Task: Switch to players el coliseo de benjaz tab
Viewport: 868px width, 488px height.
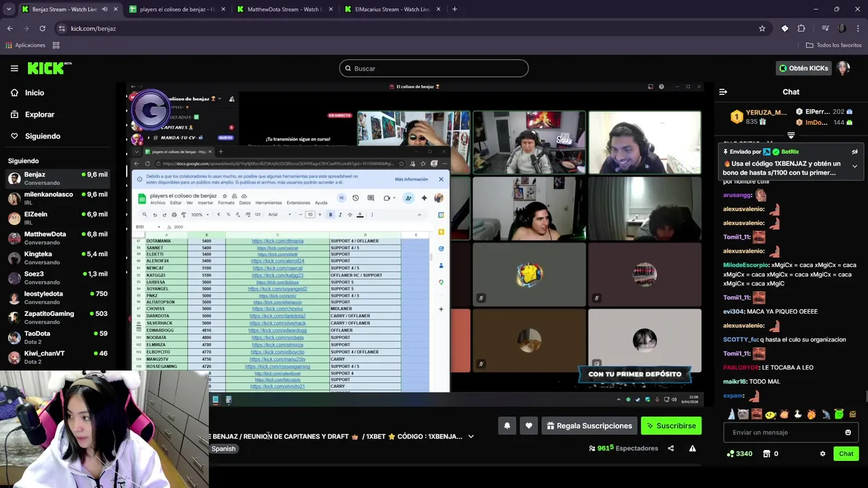Action: click(x=176, y=9)
